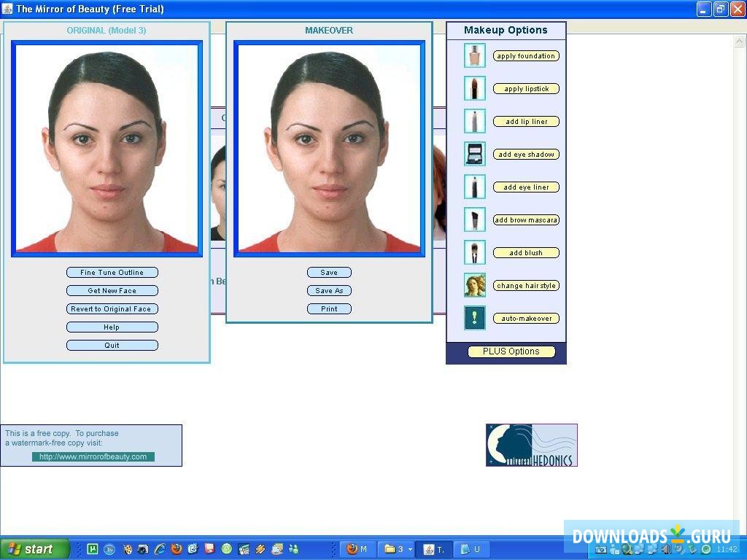This screenshot has height=560, width=747.
Task: Open the eye shadow palette icon
Action: 474,154
